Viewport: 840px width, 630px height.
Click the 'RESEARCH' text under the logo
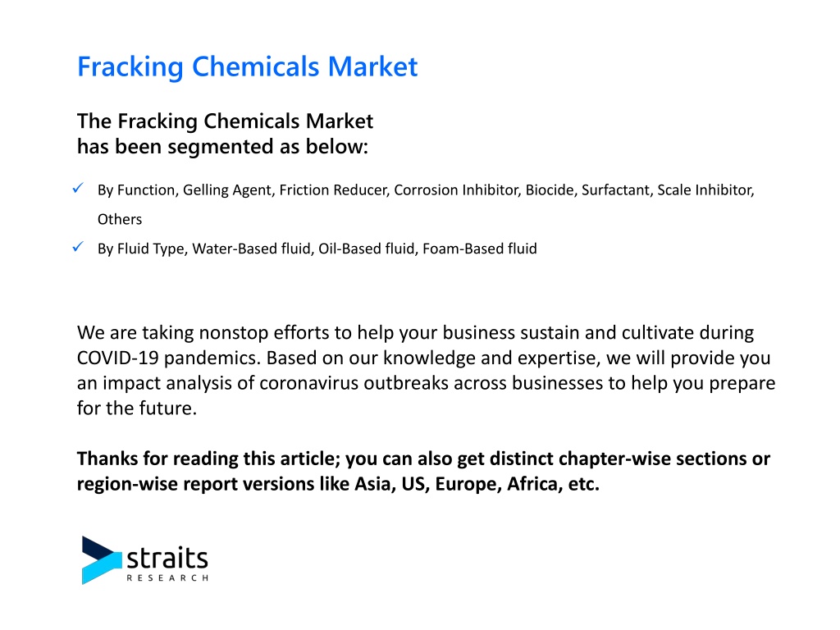pos(167,578)
